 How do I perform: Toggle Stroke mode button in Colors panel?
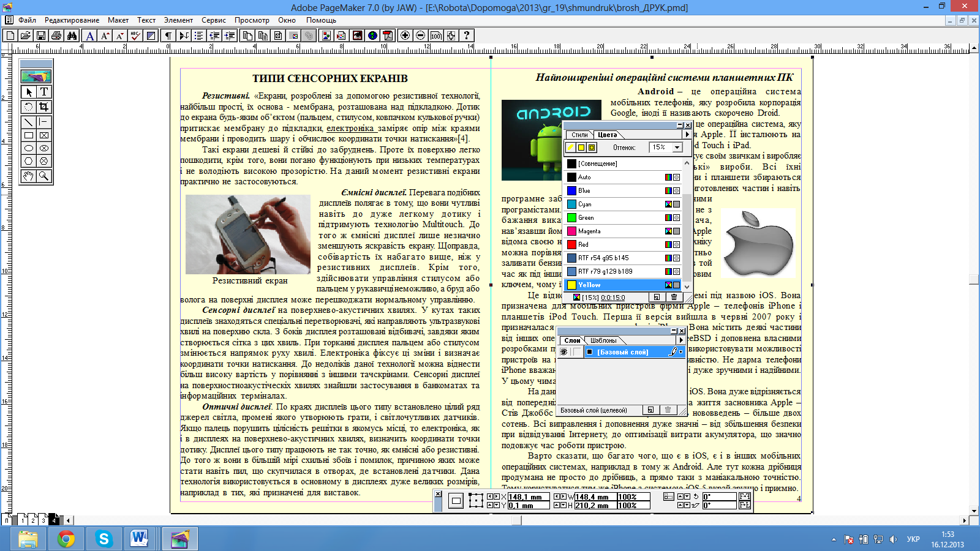tap(570, 148)
